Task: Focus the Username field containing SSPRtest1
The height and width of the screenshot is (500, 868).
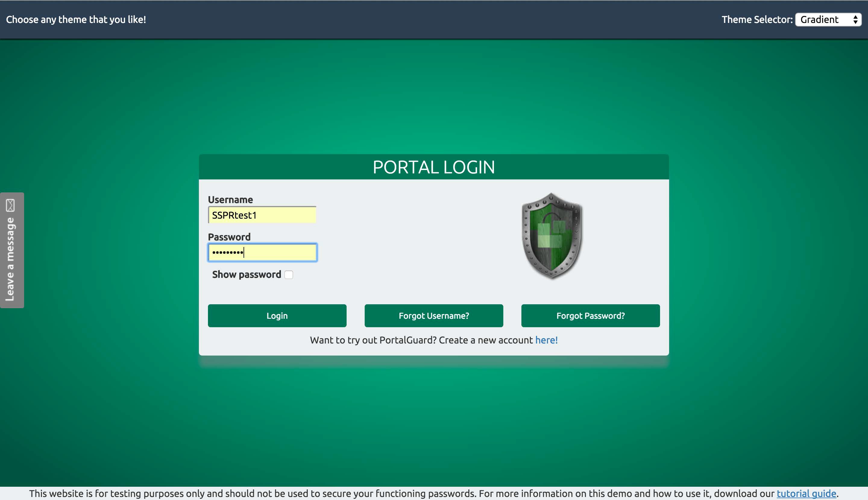Action: (x=262, y=215)
